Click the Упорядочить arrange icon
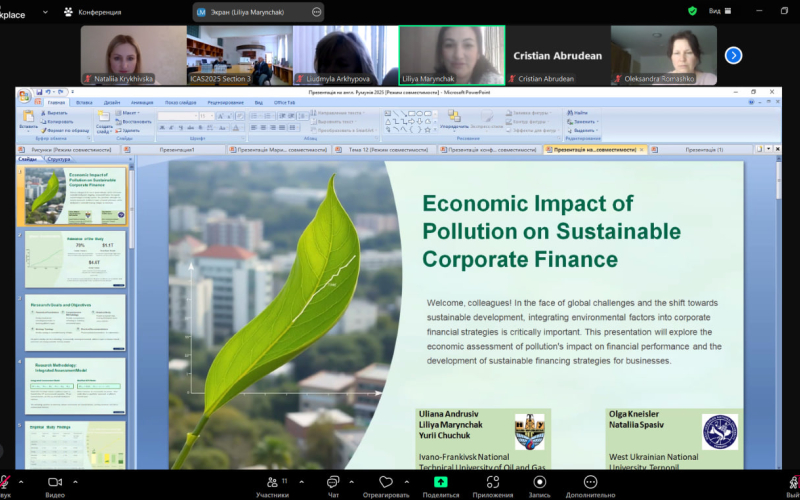Viewport: 800px width, 500px height. (x=454, y=116)
